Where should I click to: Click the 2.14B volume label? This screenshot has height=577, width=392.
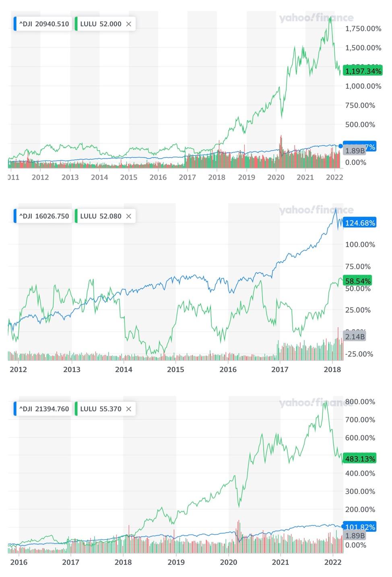point(355,336)
